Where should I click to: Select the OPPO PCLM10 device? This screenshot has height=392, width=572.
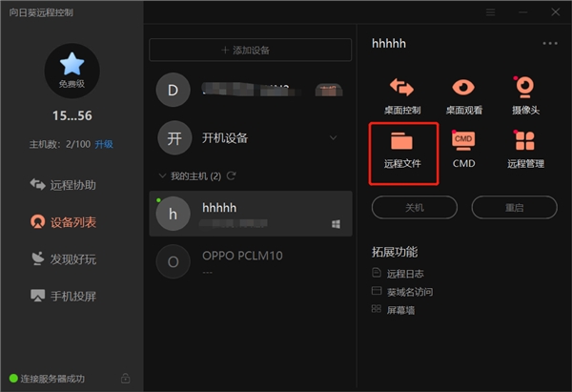tap(251, 261)
